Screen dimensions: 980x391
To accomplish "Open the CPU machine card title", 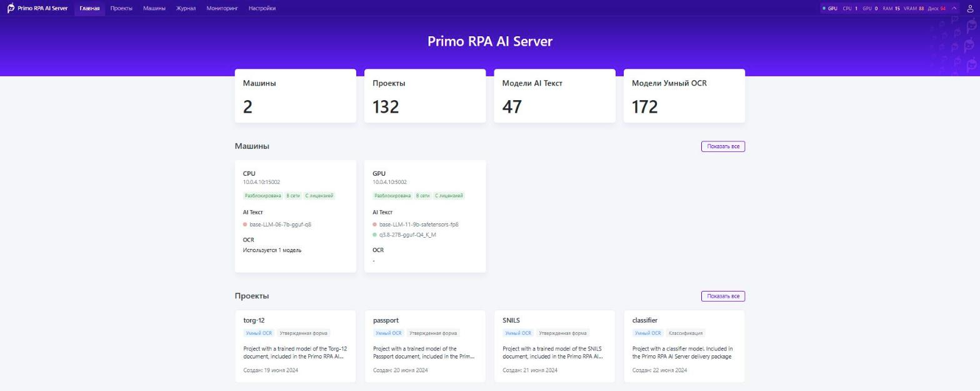I will [249, 173].
